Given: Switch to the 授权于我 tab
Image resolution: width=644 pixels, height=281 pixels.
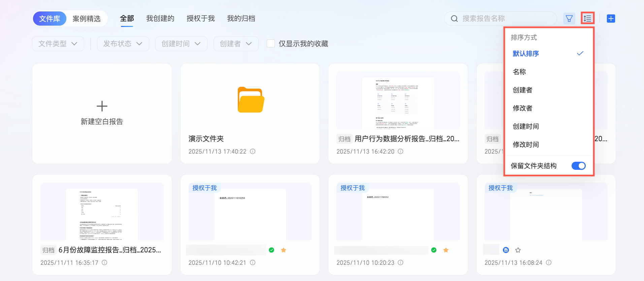Looking at the screenshot, I should coord(201,19).
